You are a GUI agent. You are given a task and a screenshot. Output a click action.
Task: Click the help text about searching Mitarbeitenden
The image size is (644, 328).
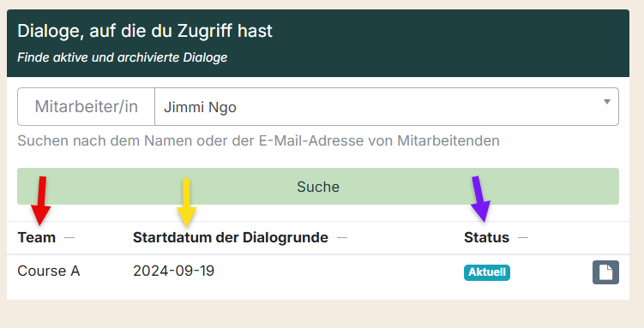click(x=258, y=140)
